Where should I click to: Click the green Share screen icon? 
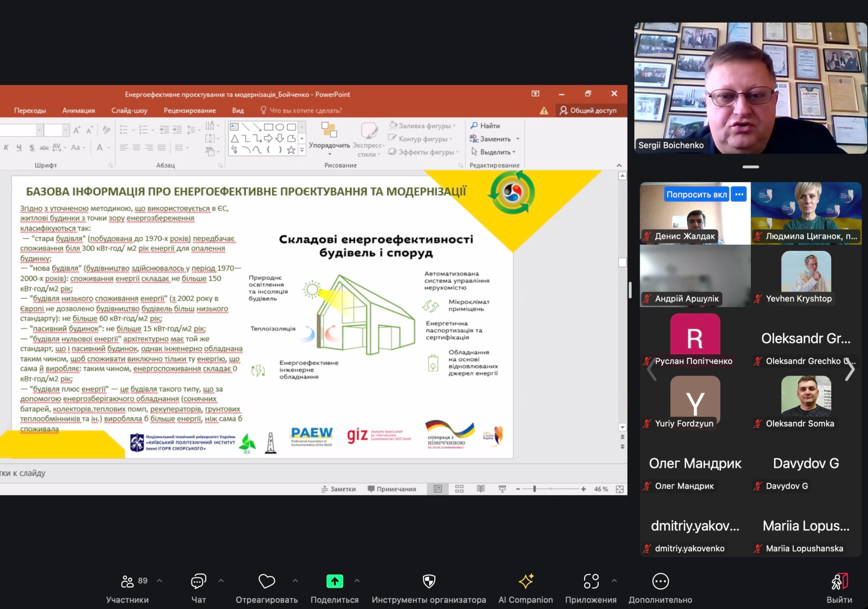tap(335, 581)
